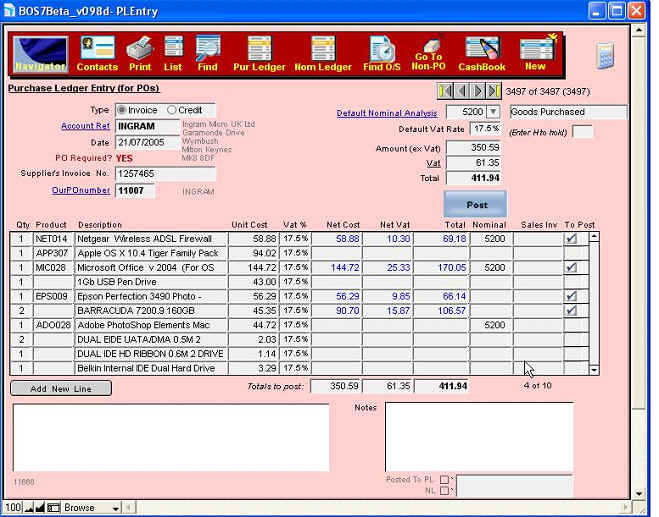Click the Find toolbar icon
This screenshot has height=517, width=659.
(x=208, y=55)
